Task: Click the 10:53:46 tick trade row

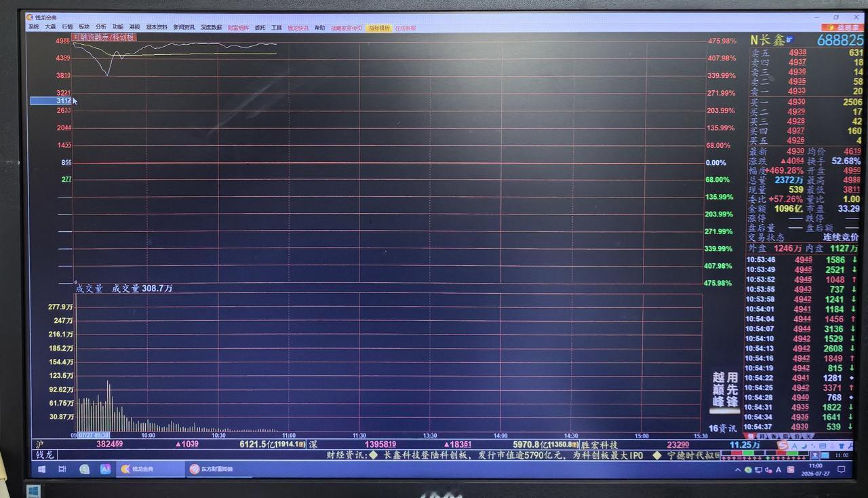Action: click(x=802, y=260)
